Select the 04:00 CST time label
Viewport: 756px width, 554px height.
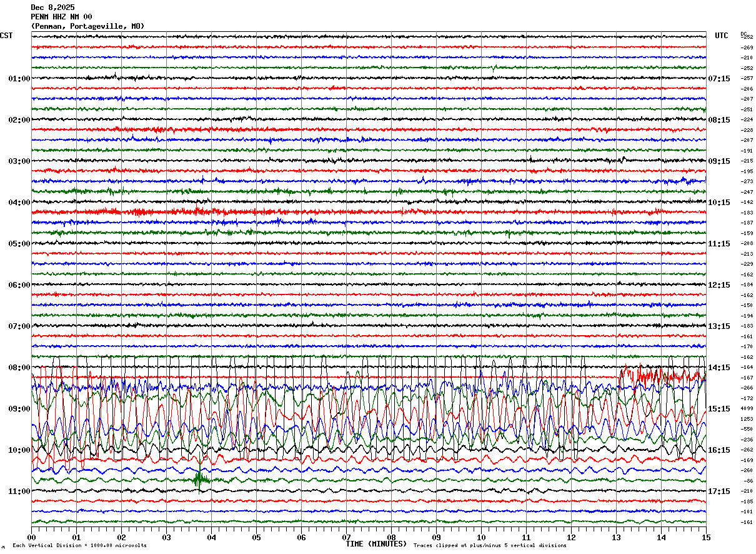click(19, 203)
